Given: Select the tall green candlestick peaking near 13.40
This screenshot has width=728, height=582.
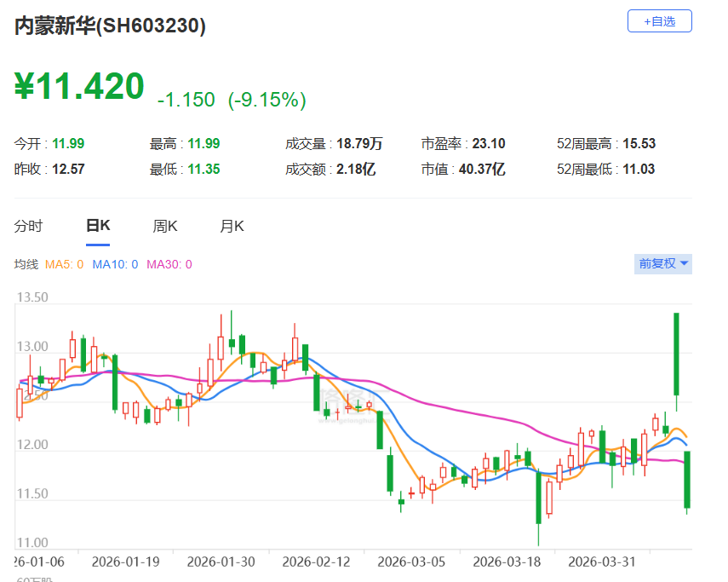Looking at the screenshot, I should (676, 354).
